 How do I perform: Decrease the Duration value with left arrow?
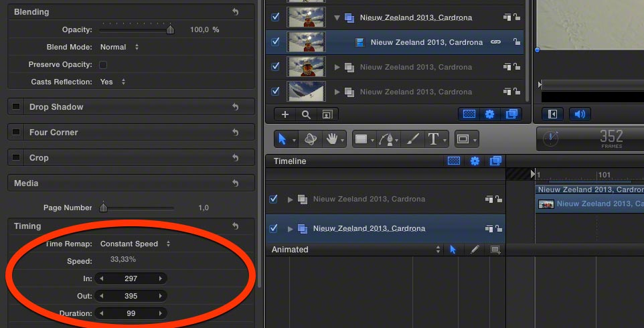(x=101, y=313)
